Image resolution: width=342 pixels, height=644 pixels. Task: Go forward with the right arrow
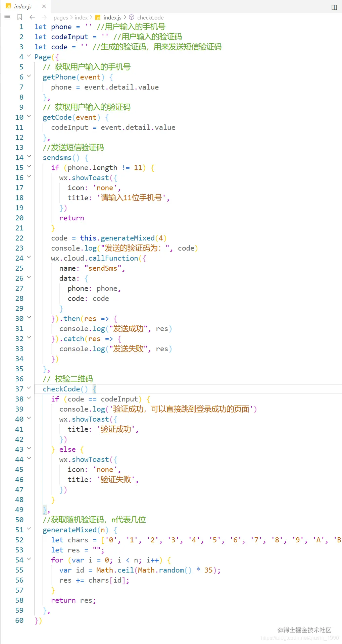coord(44,17)
